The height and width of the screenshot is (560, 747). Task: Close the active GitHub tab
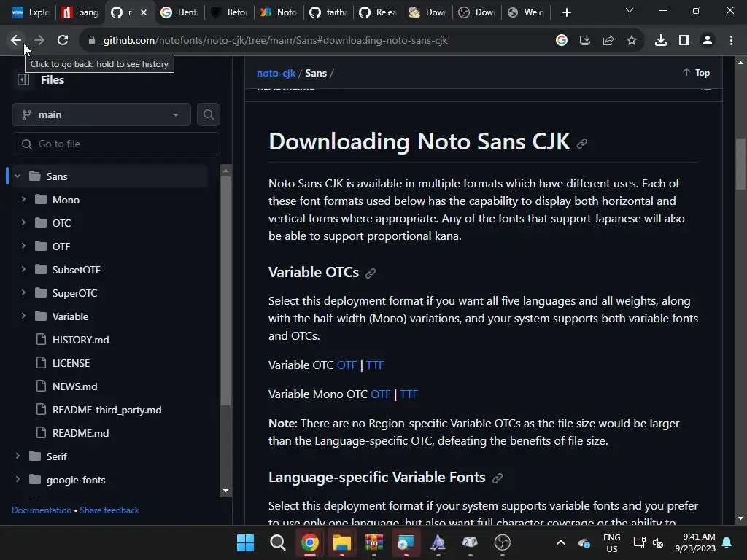click(144, 12)
